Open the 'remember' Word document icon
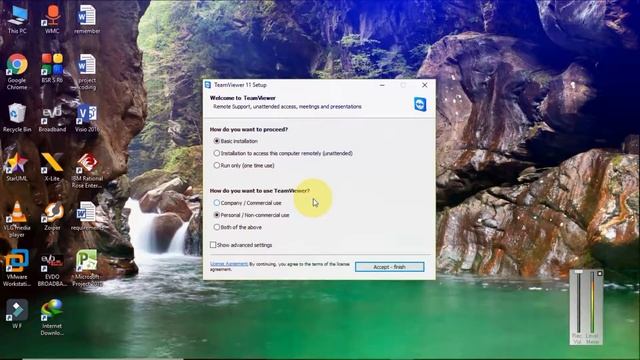Screen dimensions: 640x360 pyautogui.click(x=87, y=19)
